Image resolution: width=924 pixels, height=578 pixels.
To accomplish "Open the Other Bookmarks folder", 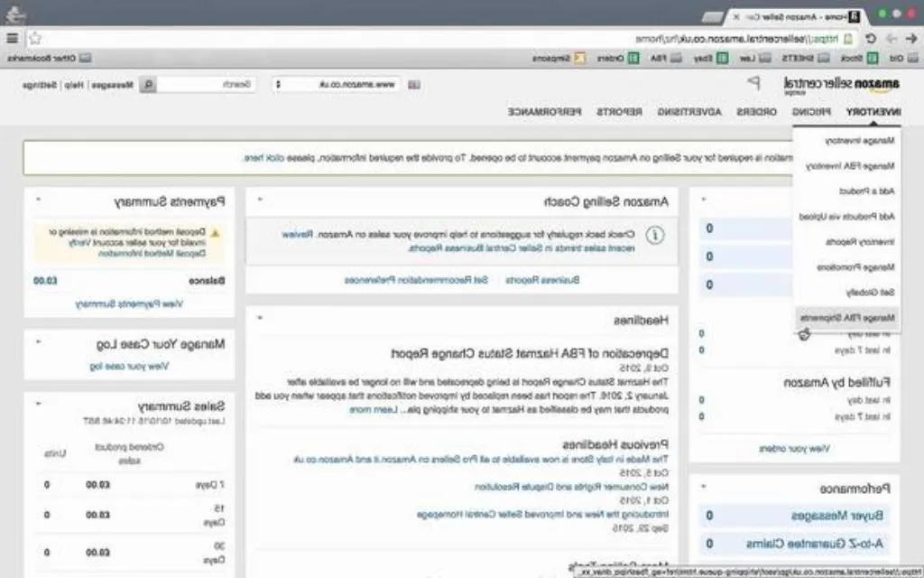I will pyautogui.click(x=50, y=58).
